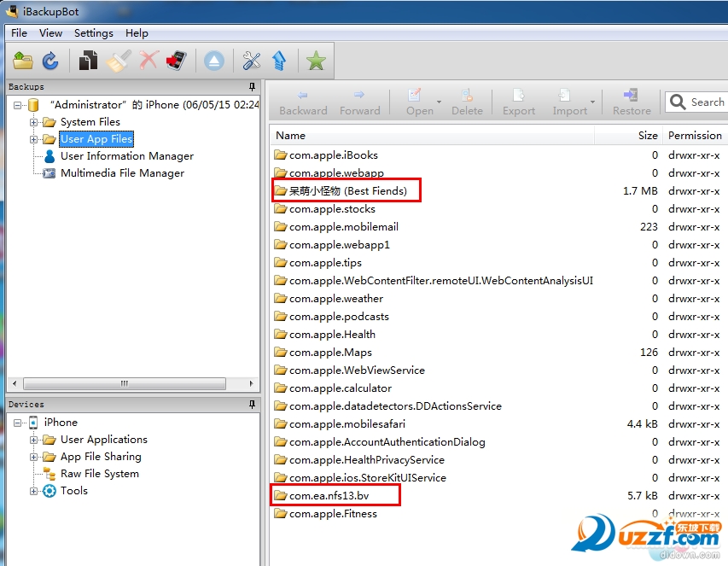Select the Best Fiends folder row
The image size is (728, 566).
347,191
